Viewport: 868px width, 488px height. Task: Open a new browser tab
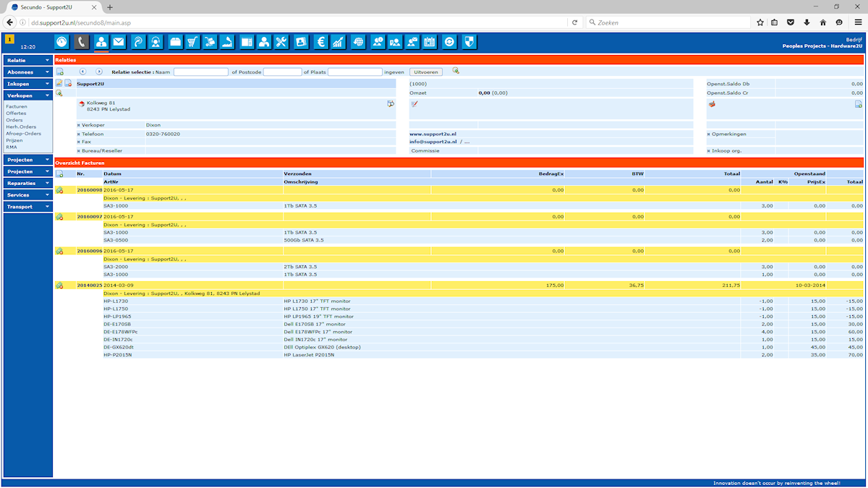[x=110, y=7]
